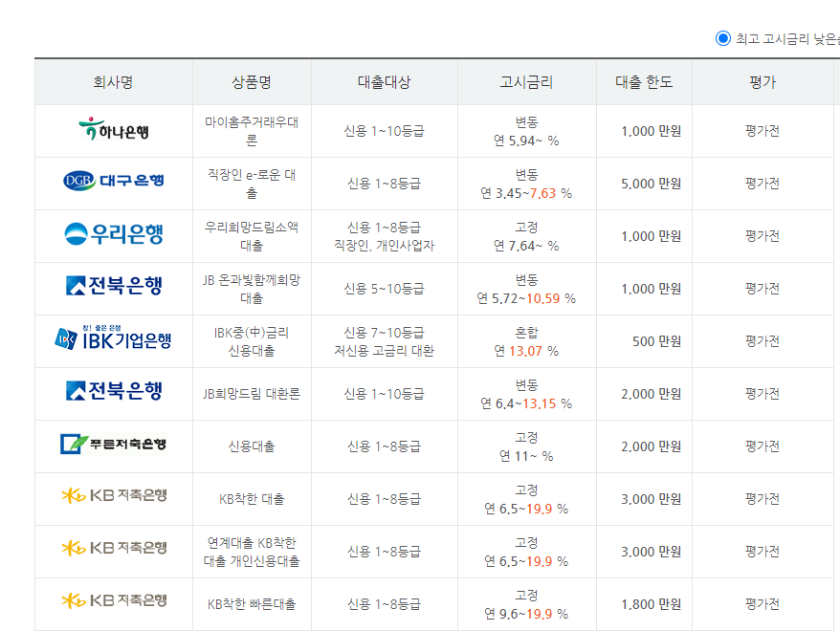
Task: Open product 마이홈주거래우대론
Action: coord(252,131)
